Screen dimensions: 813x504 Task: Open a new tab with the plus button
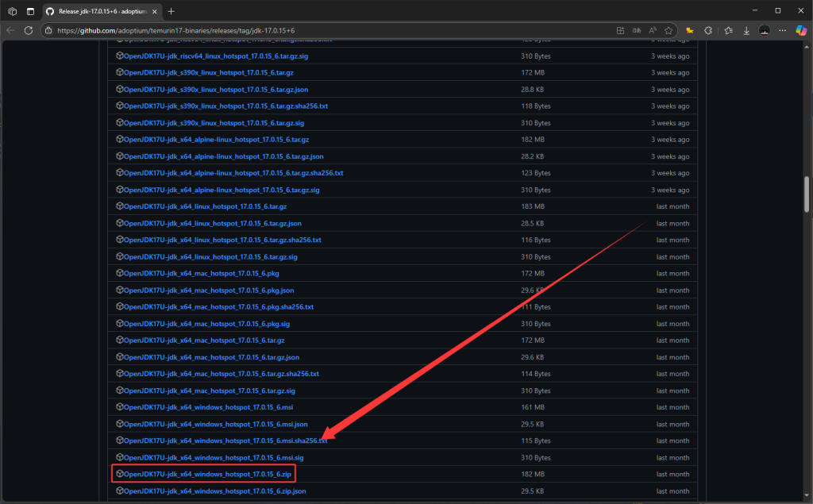(x=171, y=11)
